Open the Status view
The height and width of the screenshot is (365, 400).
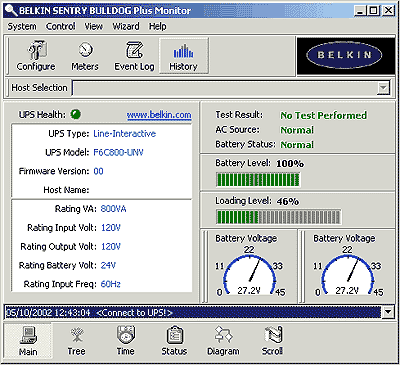(x=174, y=341)
